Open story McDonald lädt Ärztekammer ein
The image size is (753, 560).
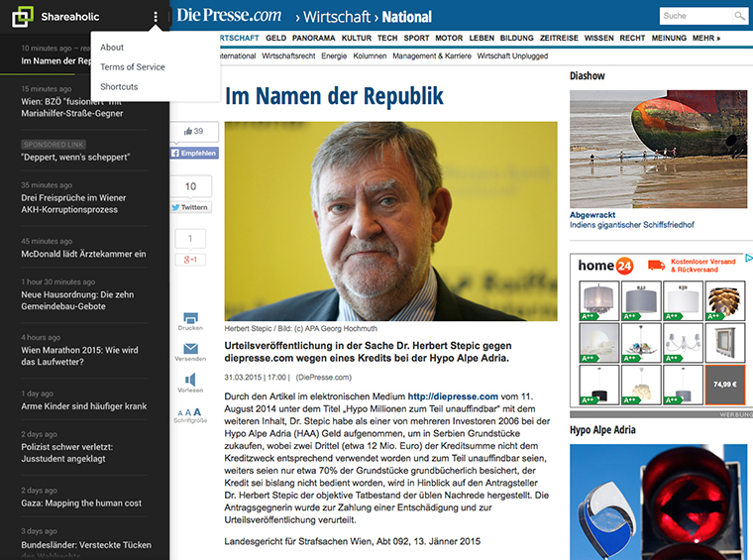click(x=83, y=254)
